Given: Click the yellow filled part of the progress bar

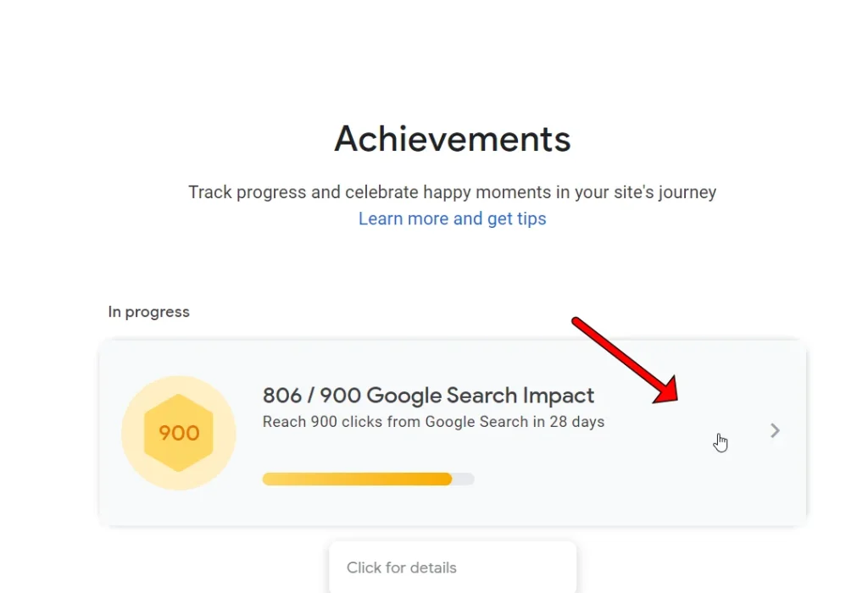Looking at the screenshot, I should pos(357,479).
